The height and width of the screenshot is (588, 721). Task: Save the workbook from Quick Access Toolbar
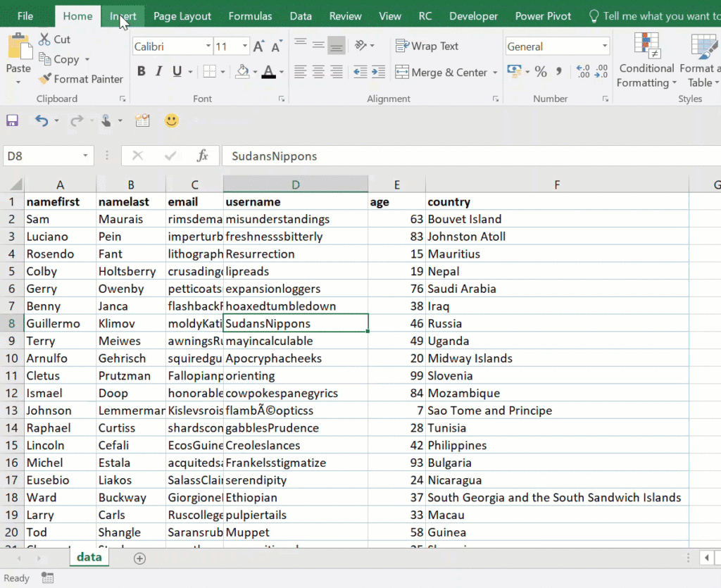[x=12, y=120]
